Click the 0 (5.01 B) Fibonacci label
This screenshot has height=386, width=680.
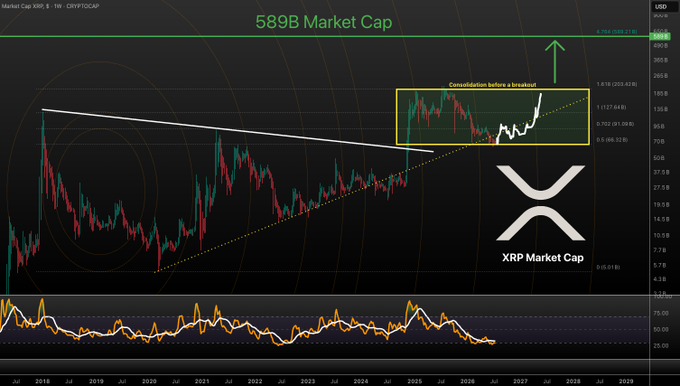pos(608,267)
